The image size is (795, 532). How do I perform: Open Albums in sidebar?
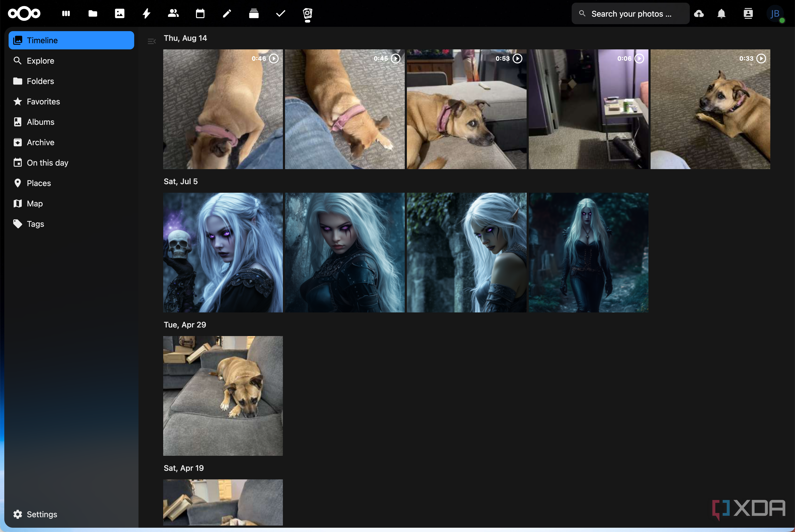coord(71,122)
